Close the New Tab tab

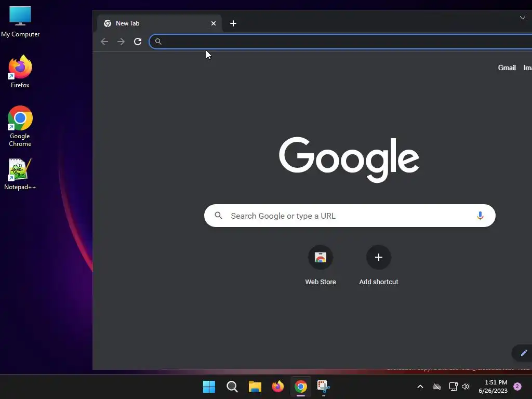coord(214,23)
